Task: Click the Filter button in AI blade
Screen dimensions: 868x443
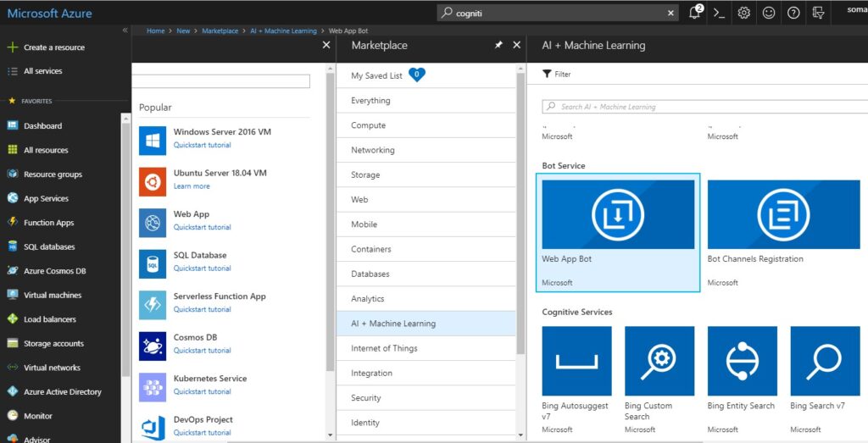Action: click(556, 74)
